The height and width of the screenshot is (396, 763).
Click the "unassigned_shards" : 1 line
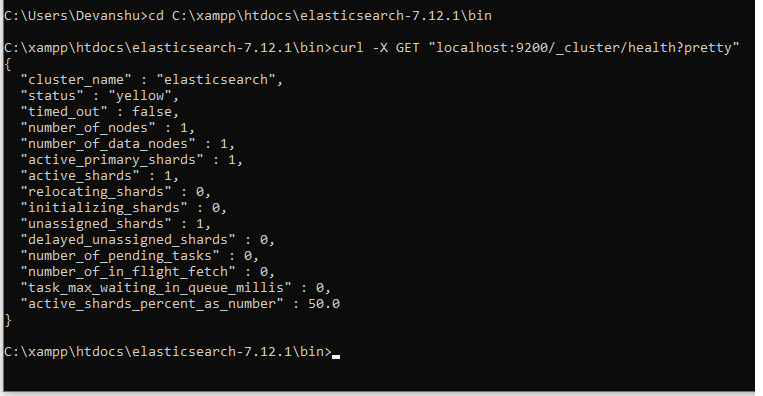(115, 224)
